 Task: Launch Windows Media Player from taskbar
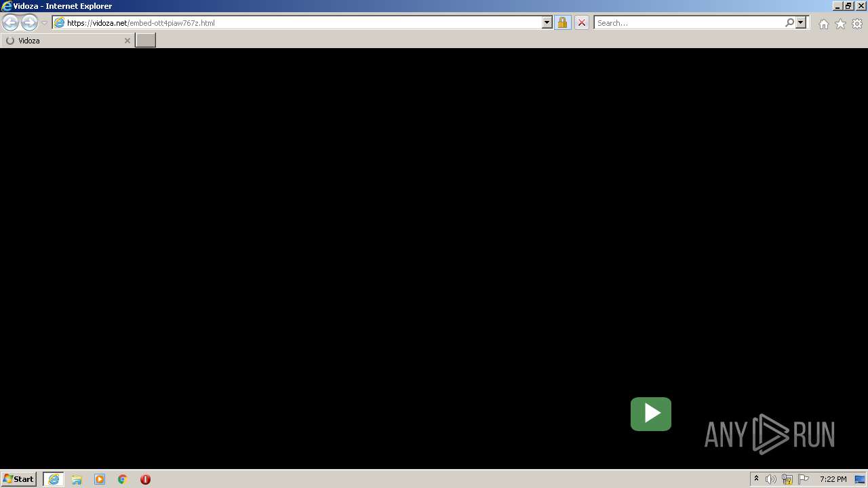100,479
